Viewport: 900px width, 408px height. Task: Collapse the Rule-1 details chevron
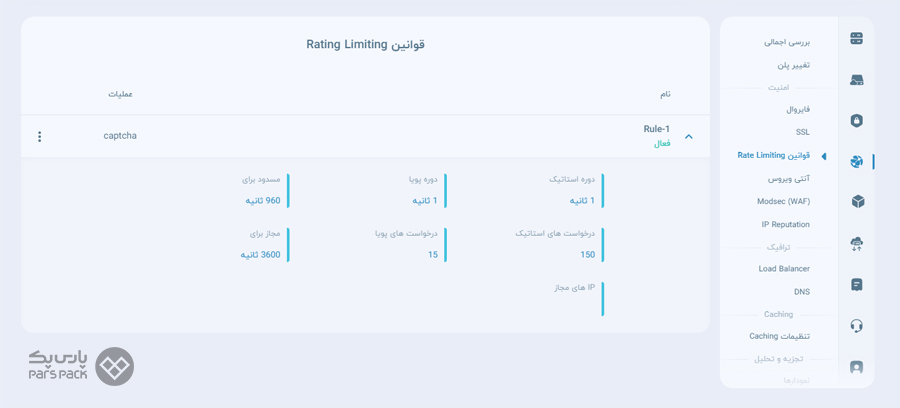pyautogui.click(x=689, y=137)
